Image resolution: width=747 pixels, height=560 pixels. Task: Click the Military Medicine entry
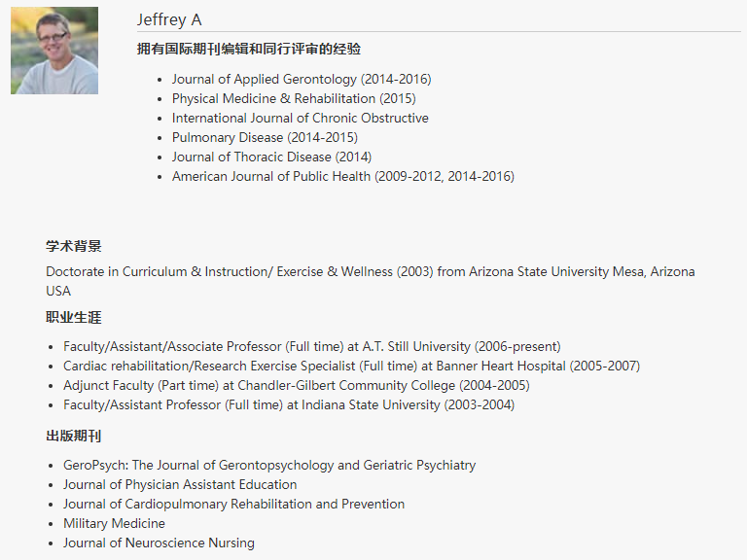[x=115, y=524]
